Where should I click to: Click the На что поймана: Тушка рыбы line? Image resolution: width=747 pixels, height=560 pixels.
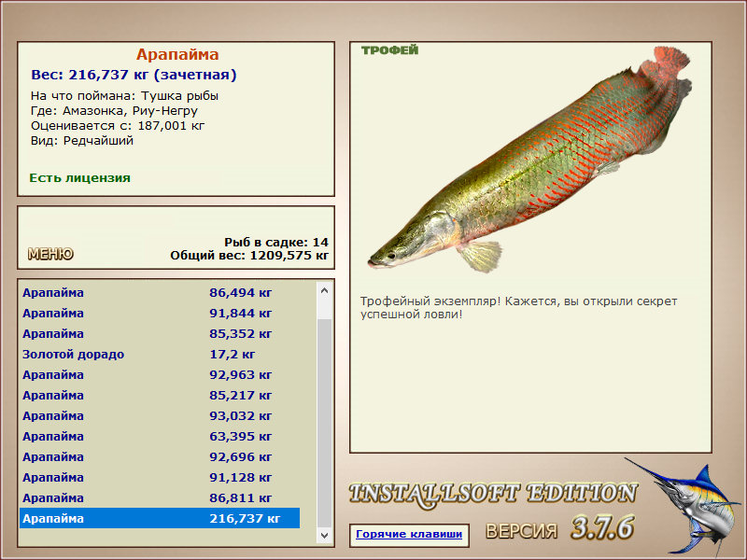[124, 96]
